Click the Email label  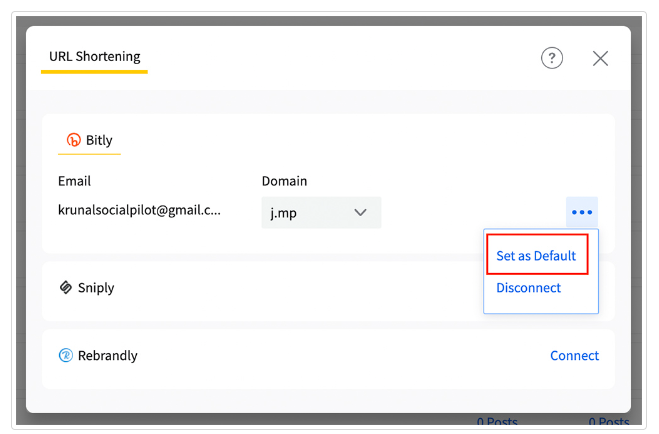point(74,181)
